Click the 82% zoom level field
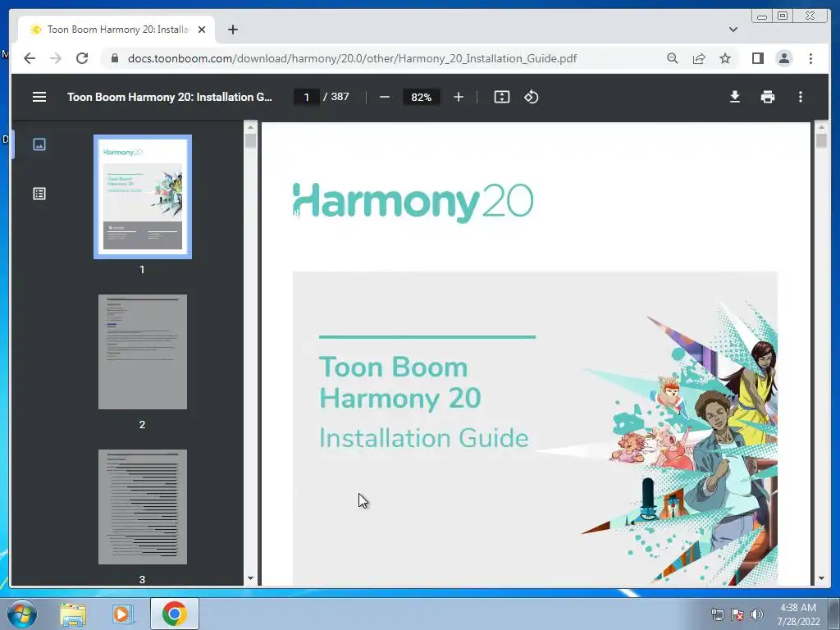The width and height of the screenshot is (840, 630). pos(421,97)
